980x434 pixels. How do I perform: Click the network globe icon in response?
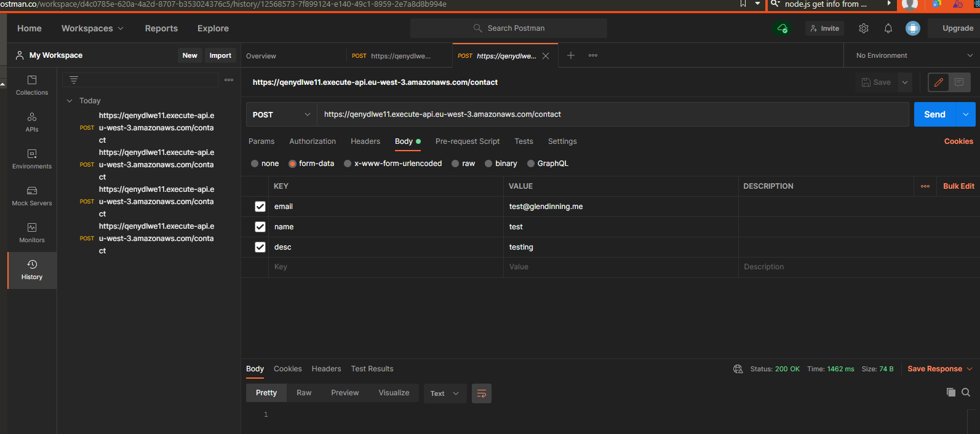pyautogui.click(x=738, y=369)
